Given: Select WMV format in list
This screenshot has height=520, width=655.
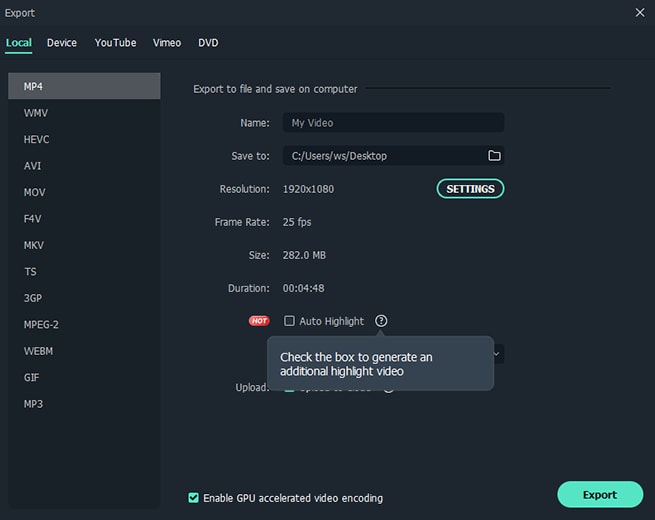Looking at the screenshot, I should [84, 113].
